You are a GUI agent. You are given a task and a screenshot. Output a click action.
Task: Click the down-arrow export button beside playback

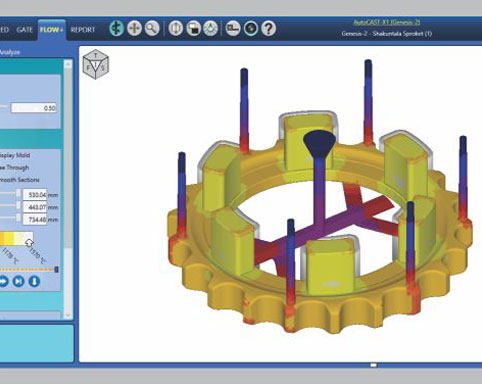(34, 282)
